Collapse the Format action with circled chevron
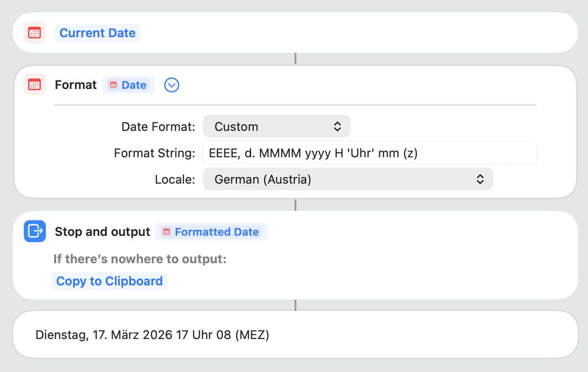The width and height of the screenshot is (588, 372). pos(171,85)
